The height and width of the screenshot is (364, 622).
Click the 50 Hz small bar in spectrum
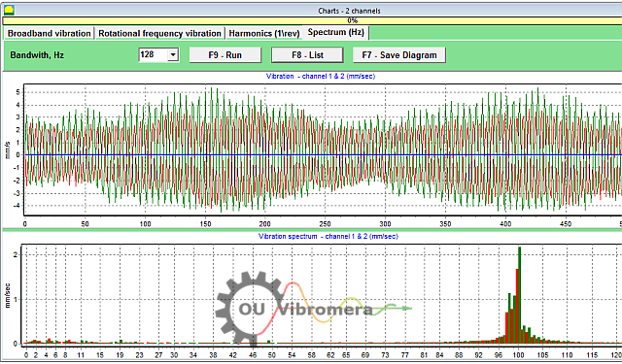[x=268, y=342]
